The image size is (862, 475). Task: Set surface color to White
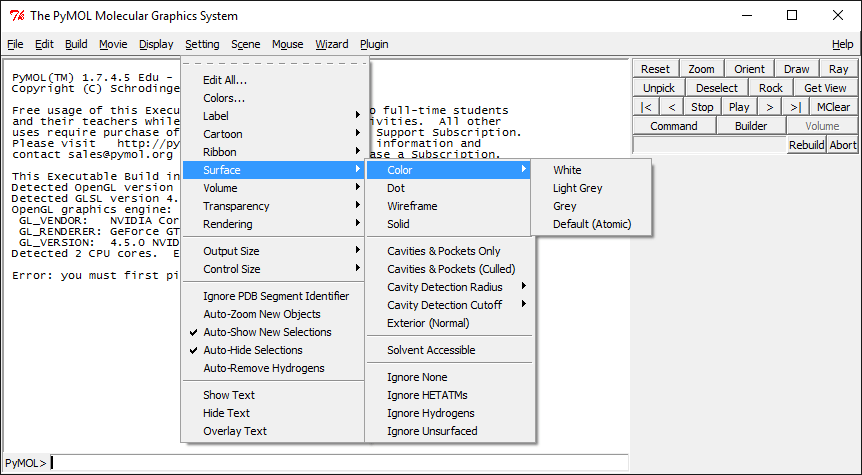(x=591, y=170)
